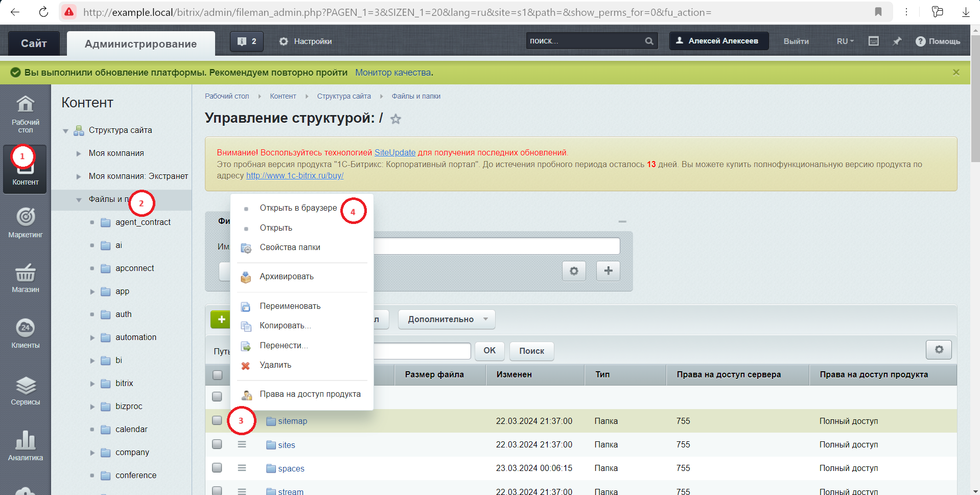Image resolution: width=980 pixels, height=495 pixels.
Task: Open the Сервисы sidebar section
Action: pos(26,390)
